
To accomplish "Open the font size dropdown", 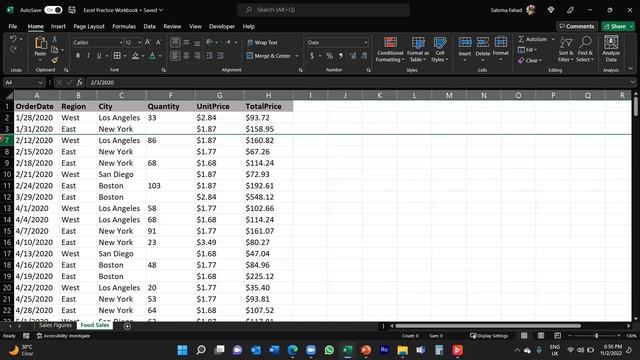I will 140,42.
